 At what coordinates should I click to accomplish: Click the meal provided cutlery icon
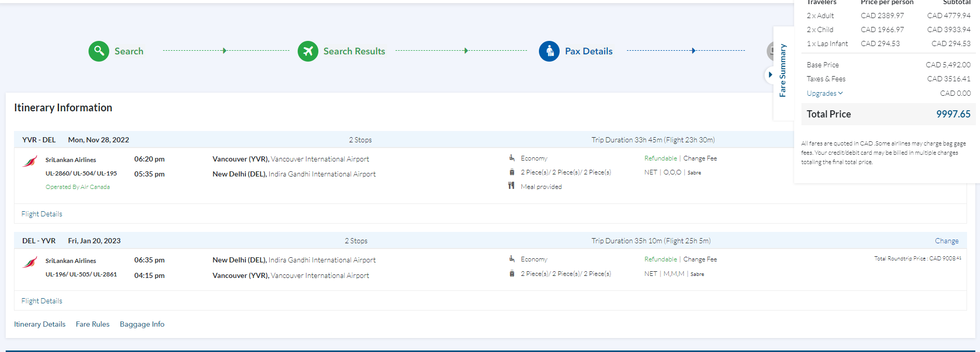click(x=511, y=186)
